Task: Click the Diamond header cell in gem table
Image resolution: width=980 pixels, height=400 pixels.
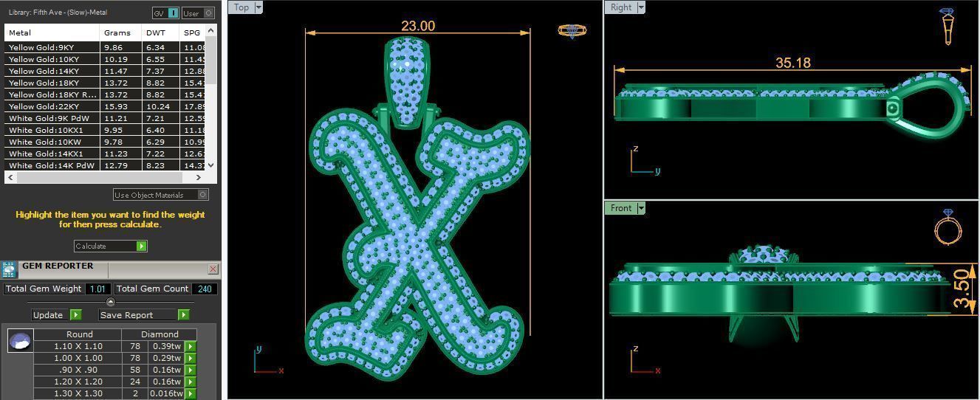Action: click(160, 334)
